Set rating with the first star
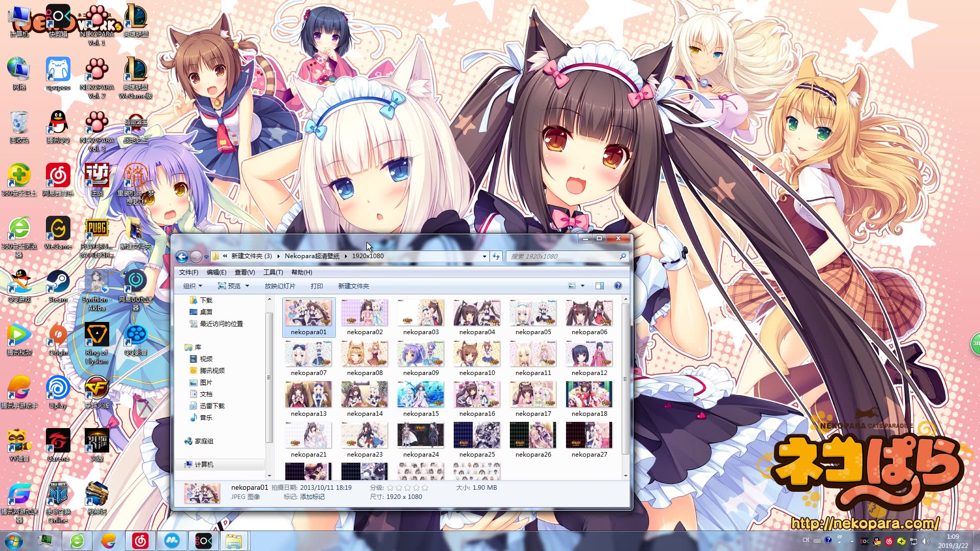Viewport: 980px width, 551px height. [390, 488]
